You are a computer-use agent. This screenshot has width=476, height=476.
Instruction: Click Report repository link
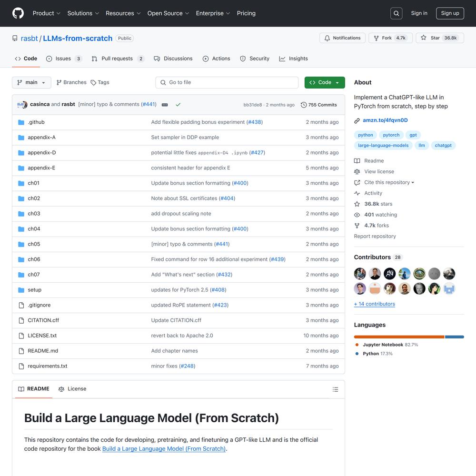pos(375,236)
